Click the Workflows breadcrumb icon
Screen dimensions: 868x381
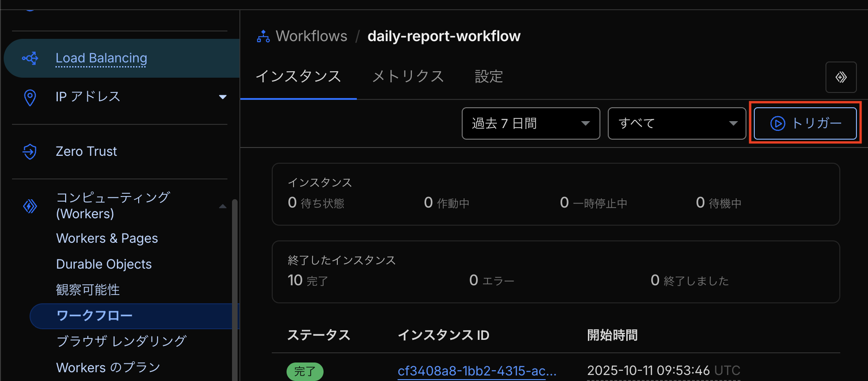click(263, 37)
